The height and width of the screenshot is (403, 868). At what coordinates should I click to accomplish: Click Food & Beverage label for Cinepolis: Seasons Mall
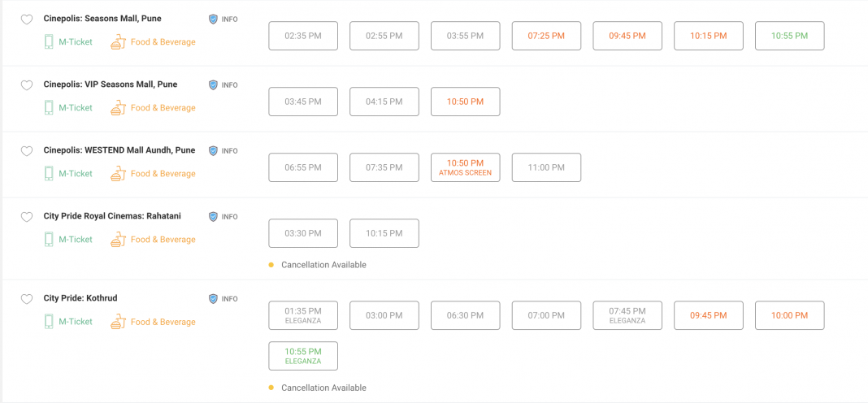point(163,41)
